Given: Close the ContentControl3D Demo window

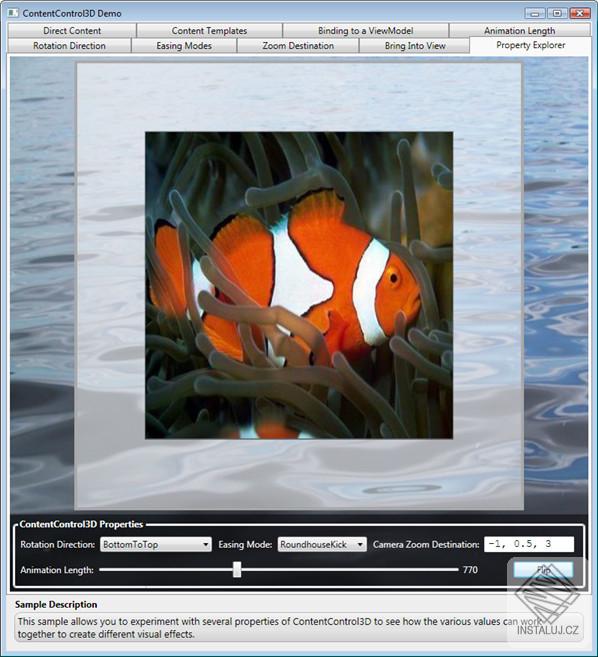Looking at the screenshot, I should (x=580, y=13).
